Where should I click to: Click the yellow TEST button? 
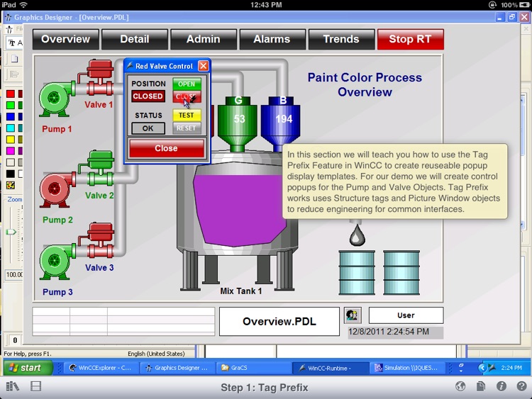(x=187, y=116)
